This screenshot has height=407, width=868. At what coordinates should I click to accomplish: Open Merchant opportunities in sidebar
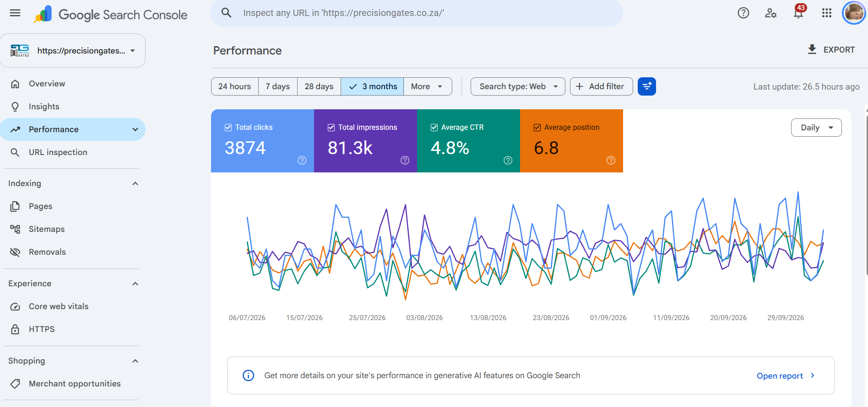73,384
